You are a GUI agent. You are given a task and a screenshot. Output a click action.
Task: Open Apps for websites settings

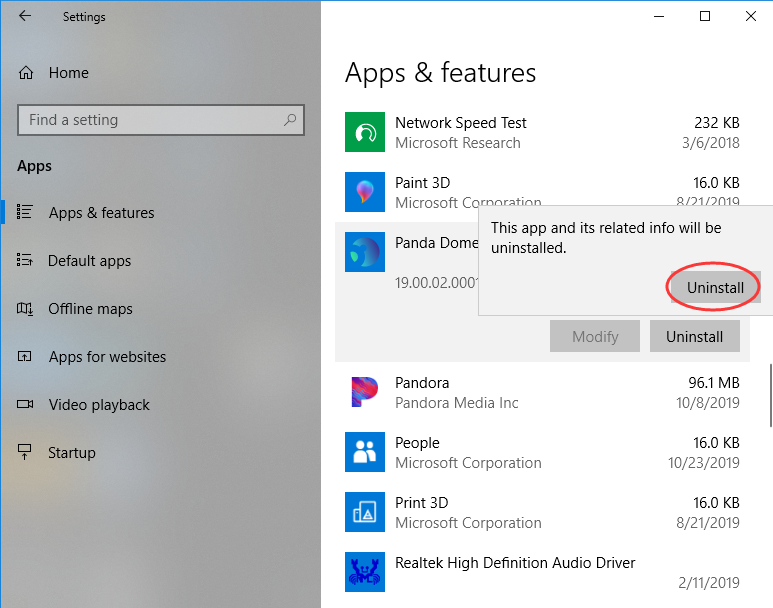[107, 357]
